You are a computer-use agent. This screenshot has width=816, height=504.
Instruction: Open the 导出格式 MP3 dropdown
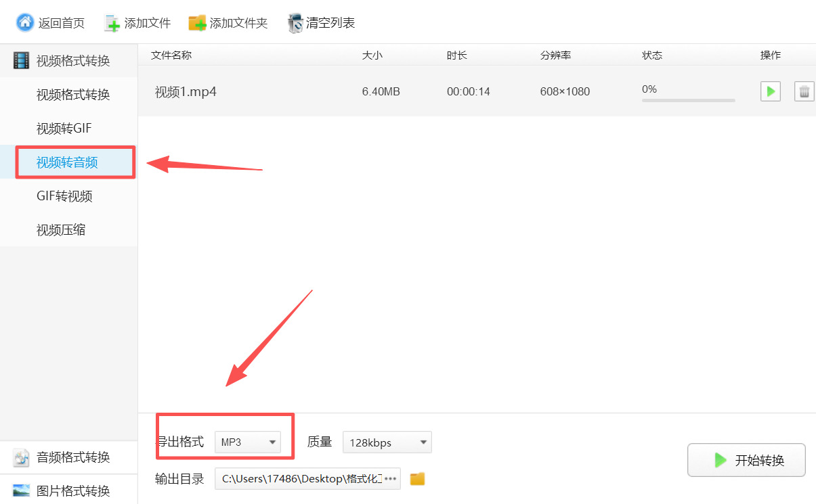[247, 442]
